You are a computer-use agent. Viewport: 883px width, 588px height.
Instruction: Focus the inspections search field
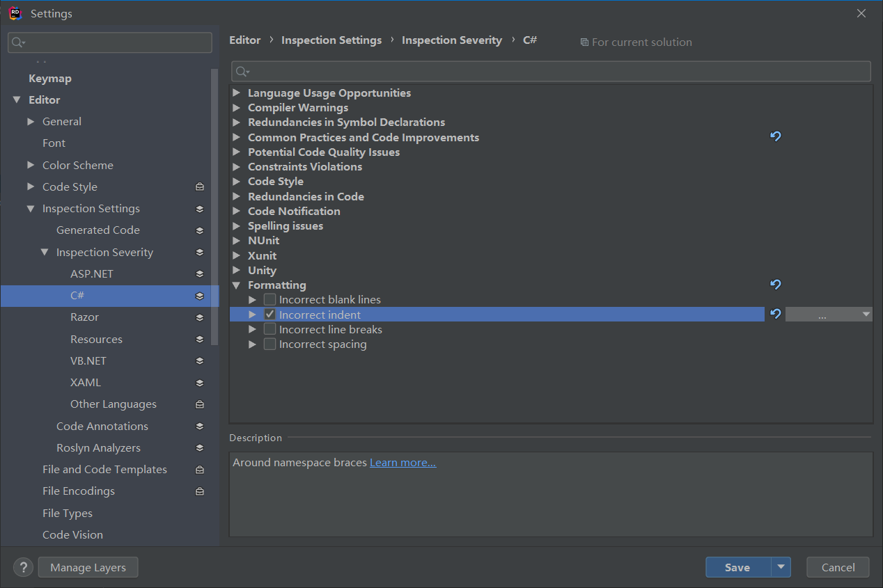(552, 72)
